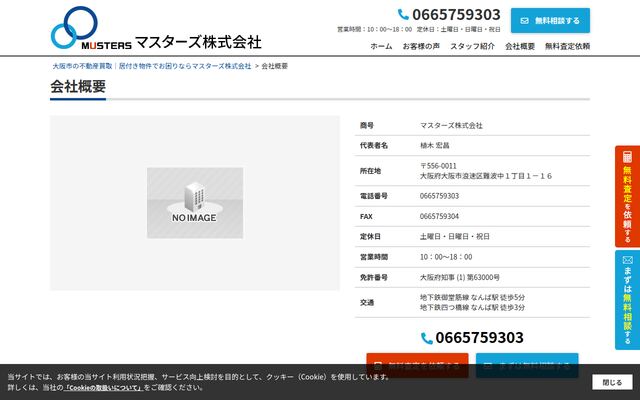Click the large lower phone number 0665759303
Screen dimensions: 640x400
tap(479, 338)
